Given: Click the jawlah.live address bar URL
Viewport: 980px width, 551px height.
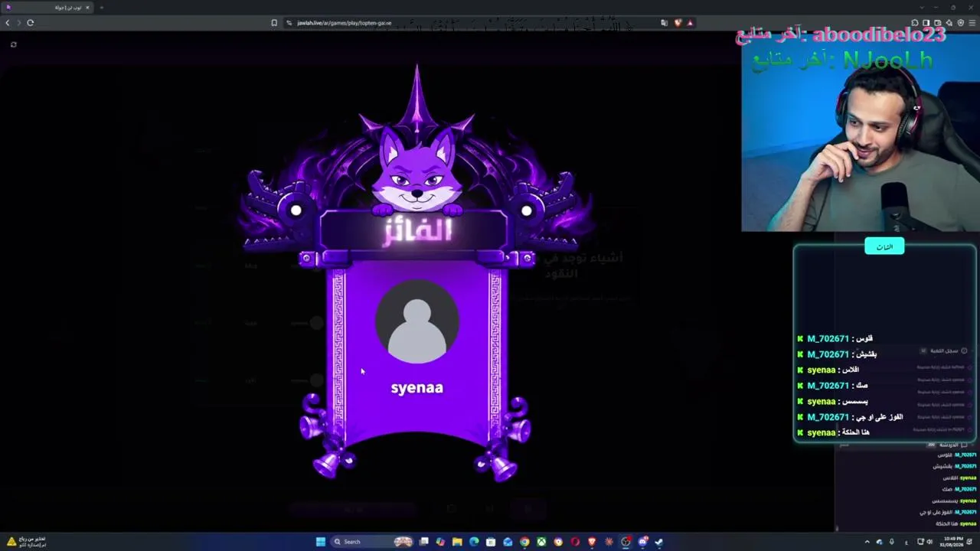Looking at the screenshot, I should [345, 23].
